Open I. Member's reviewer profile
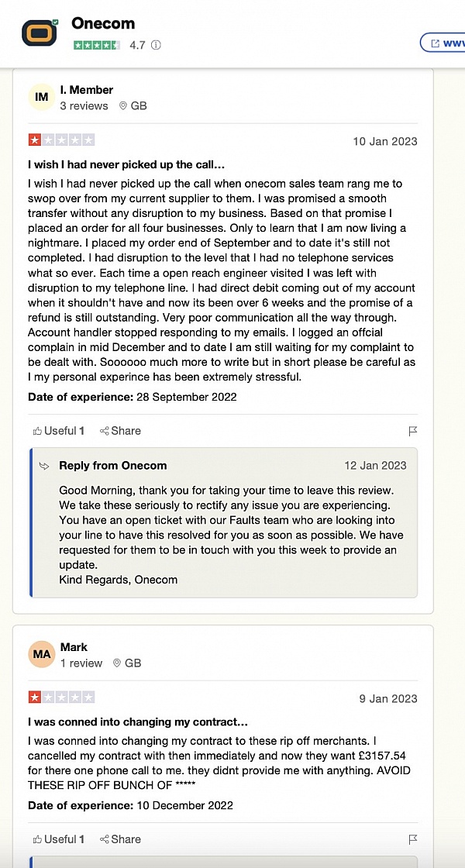This screenshot has width=465, height=868. 87,90
